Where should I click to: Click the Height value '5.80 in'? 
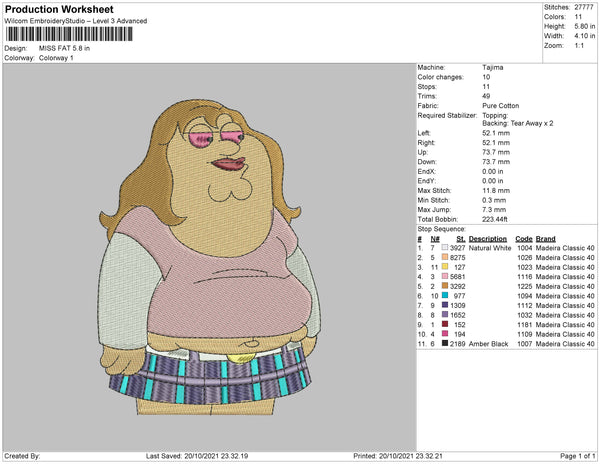click(x=585, y=26)
